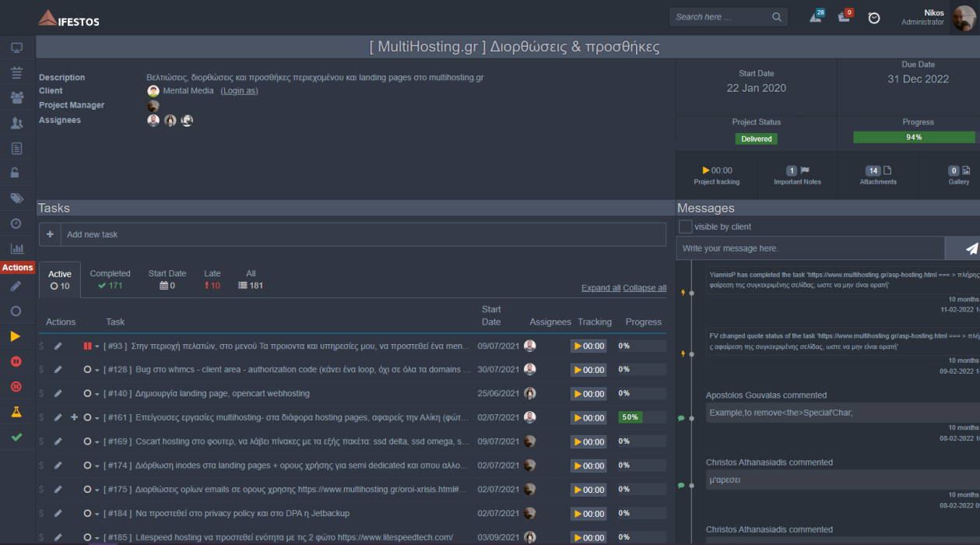Screen dimensions: 980x545
Task: Open the Gallery image icon
Action: (x=966, y=171)
